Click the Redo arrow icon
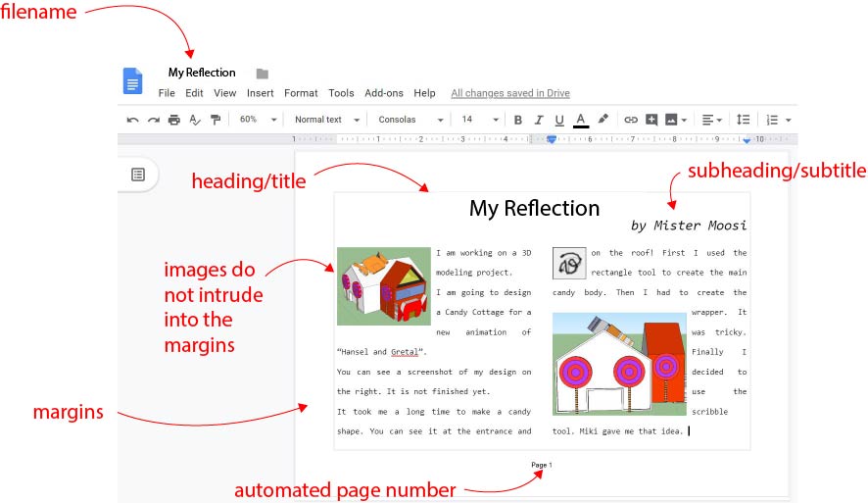The width and height of the screenshot is (868, 503). point(154,120)
